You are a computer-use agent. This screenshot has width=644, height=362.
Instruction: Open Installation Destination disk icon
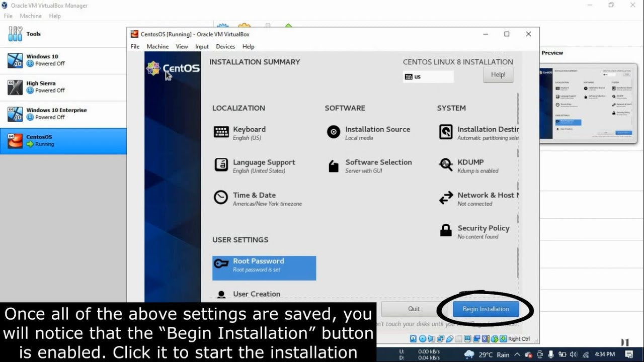[446, 132]
